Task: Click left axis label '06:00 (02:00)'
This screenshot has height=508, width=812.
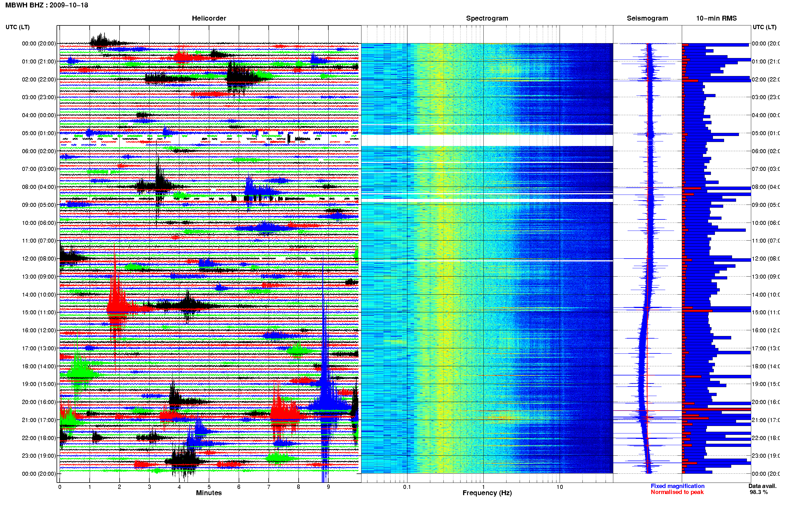Action: pos(39,151)
